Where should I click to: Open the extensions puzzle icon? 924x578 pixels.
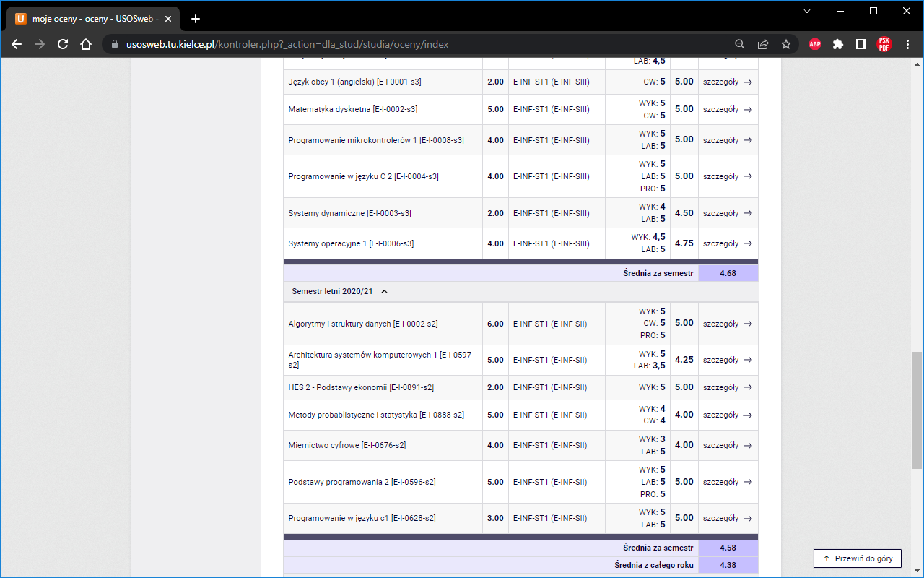pos(838,44)
